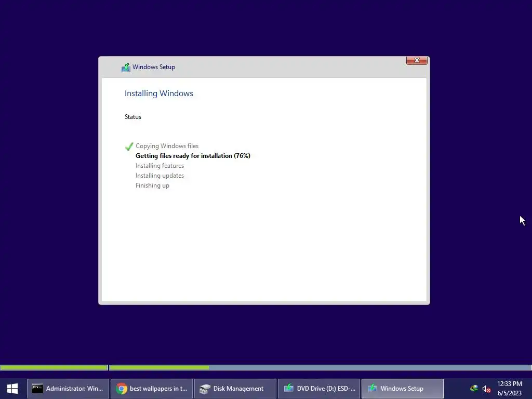Switch to Disk Management taskbar item

(x=235, y=389)
